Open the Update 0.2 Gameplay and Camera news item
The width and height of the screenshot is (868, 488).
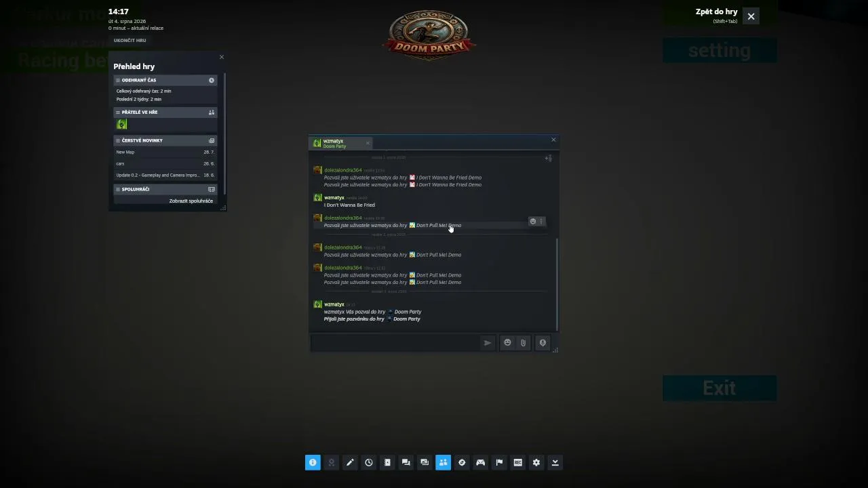pos(165,176)
